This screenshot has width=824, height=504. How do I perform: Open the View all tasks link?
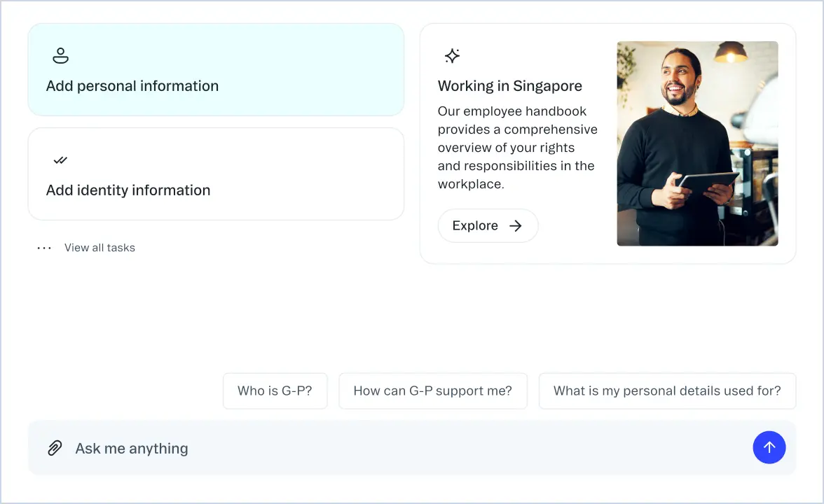pyautogui.click(x=99, y=248)
